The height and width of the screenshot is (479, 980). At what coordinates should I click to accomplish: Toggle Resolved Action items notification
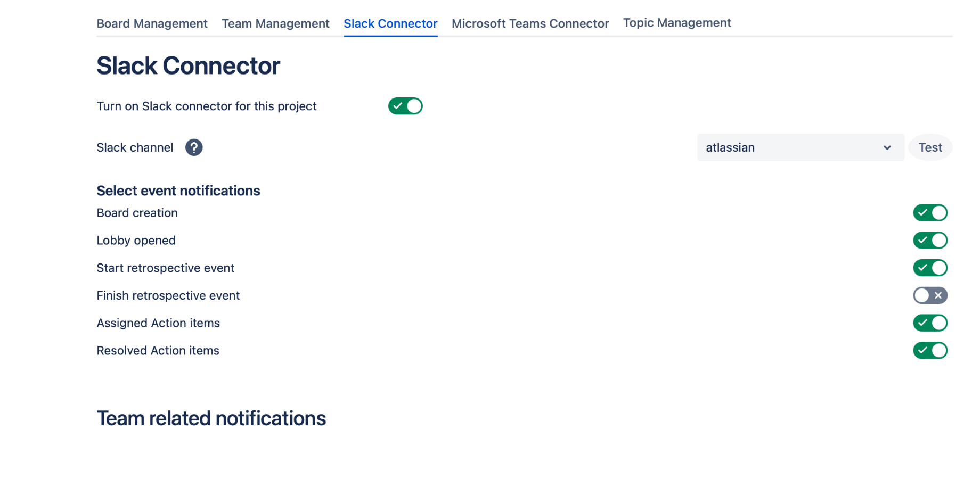tap(930, 351)
